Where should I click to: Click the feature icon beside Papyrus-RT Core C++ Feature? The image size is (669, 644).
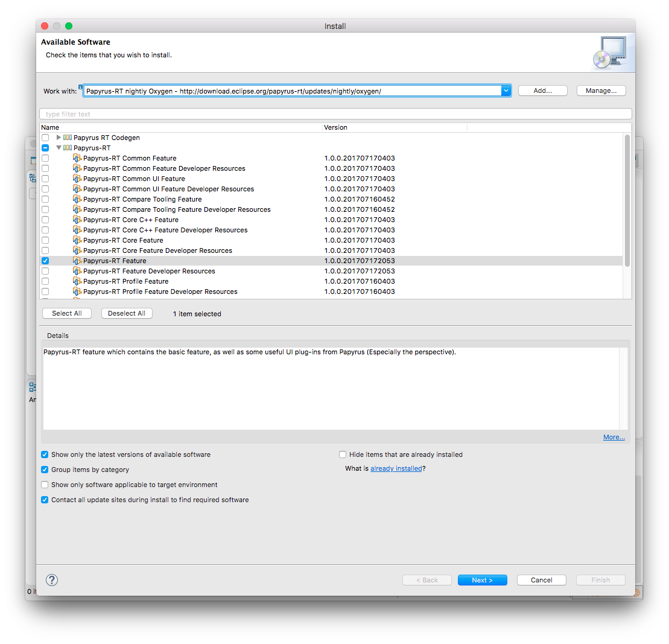(x=77, y=219)
